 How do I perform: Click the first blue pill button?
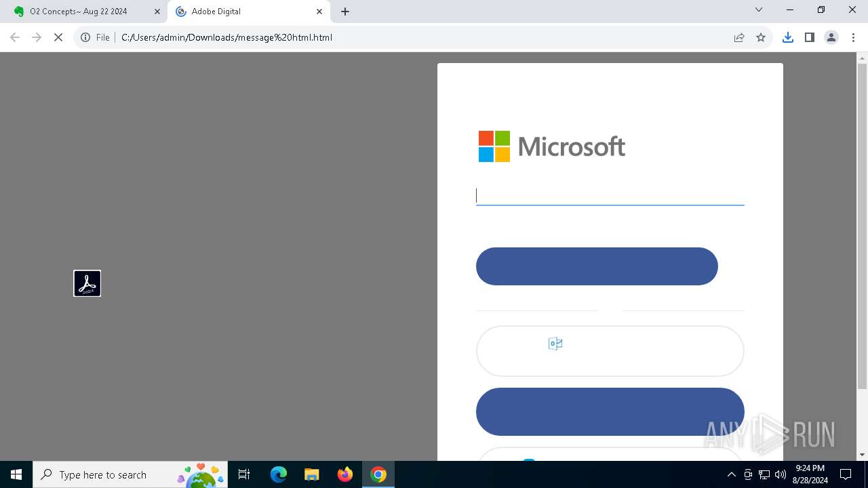tap(597, 266)
